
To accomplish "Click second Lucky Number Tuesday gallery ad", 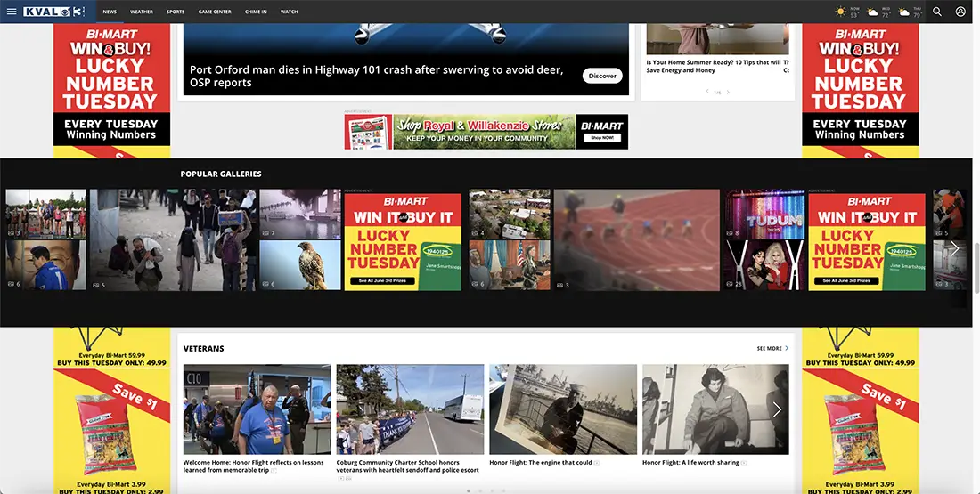I will pyautogui.click(x=866, y=242).
